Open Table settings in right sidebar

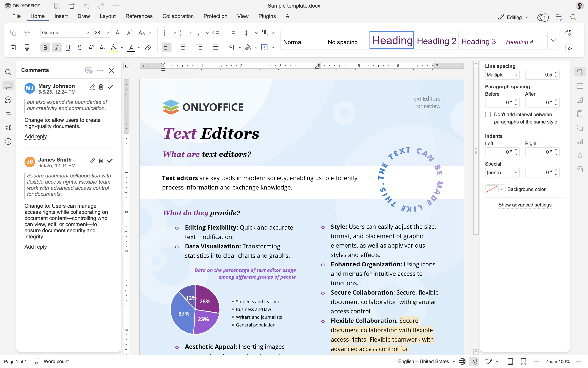pyautogui.click(x=580, y=86)
